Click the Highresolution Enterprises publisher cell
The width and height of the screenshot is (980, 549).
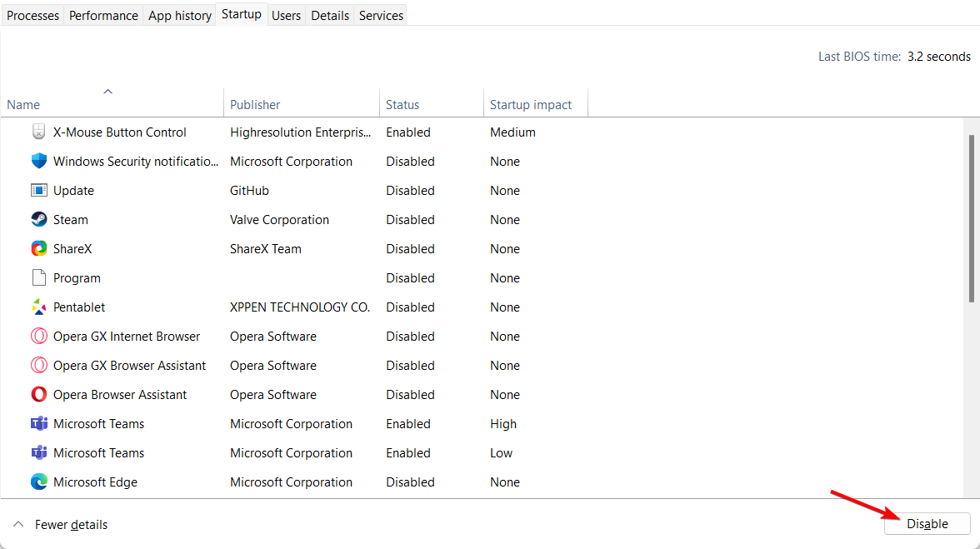click(300, 132)
